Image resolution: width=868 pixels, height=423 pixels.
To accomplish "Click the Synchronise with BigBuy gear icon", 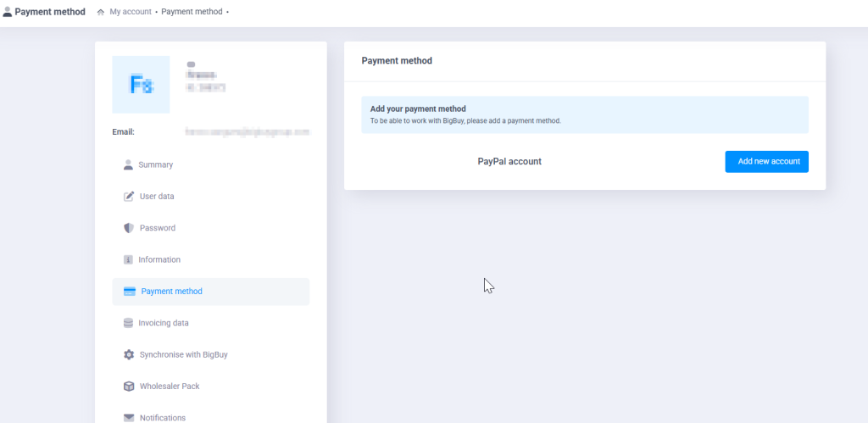I will click(x=129, y=354).
